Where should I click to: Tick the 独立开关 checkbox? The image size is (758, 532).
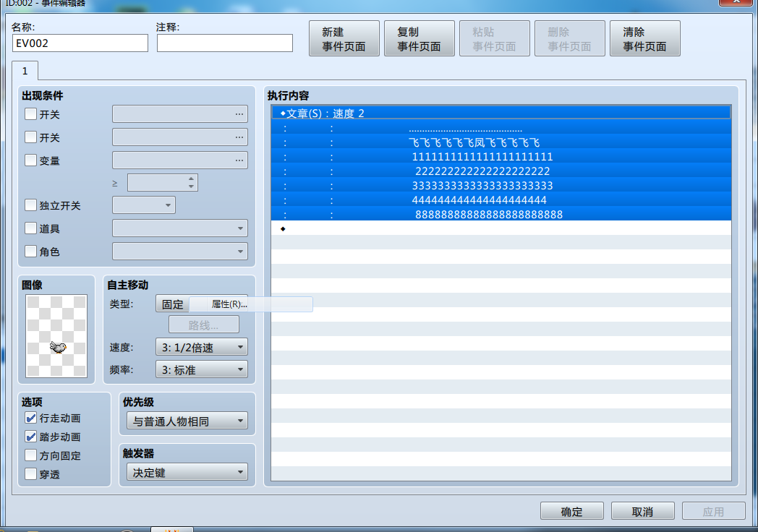coord(30,205)
